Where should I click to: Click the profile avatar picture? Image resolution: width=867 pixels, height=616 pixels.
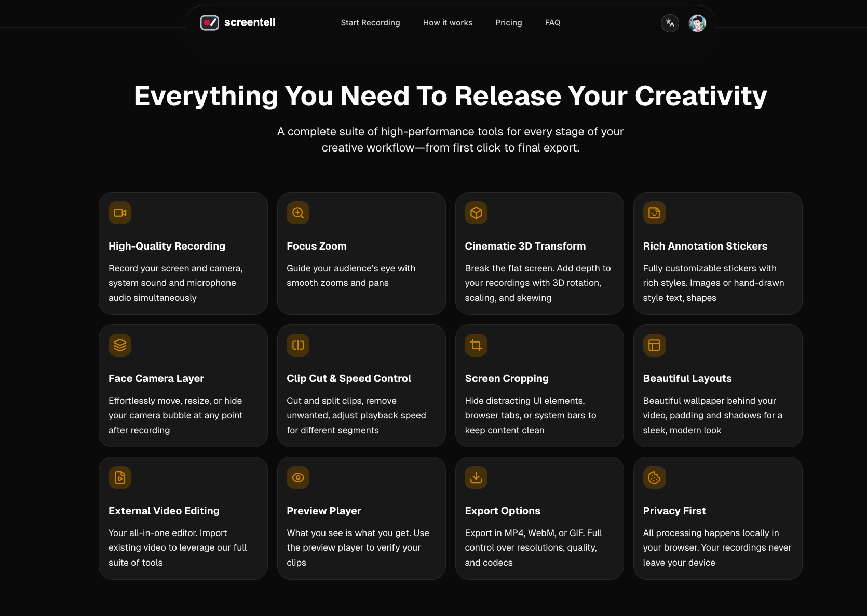[x=697, y=23]
